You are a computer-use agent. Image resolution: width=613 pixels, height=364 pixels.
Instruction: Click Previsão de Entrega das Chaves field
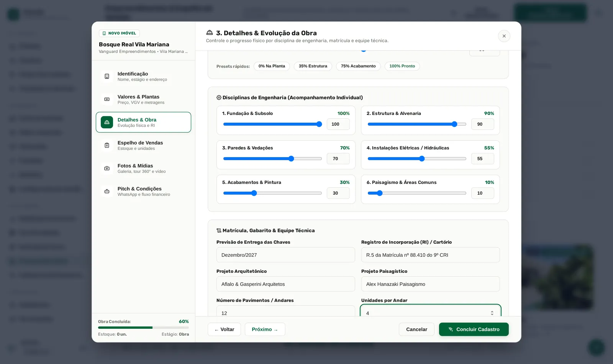(285, 255)
